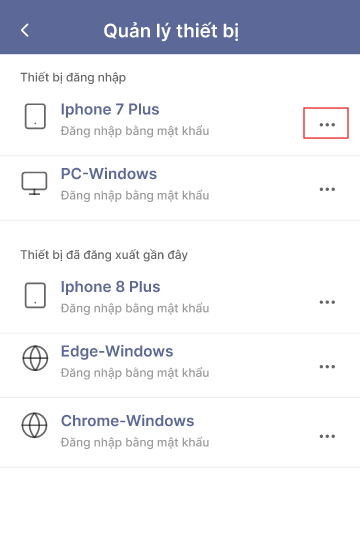
Task: Tap the Quản lý thiết bị title
Action: click(171, 31)
